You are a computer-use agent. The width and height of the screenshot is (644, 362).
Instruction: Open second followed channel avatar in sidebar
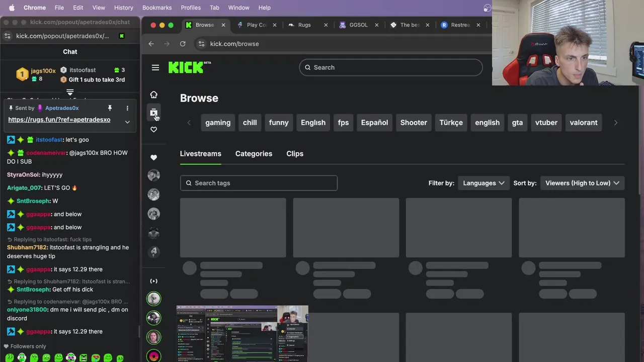(153, 194)
